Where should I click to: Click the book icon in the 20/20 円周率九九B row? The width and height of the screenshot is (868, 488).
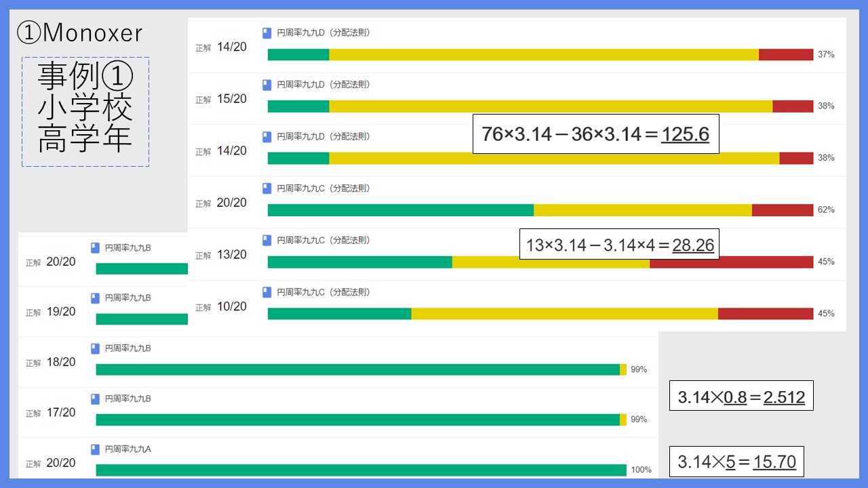tap(95, 247)
